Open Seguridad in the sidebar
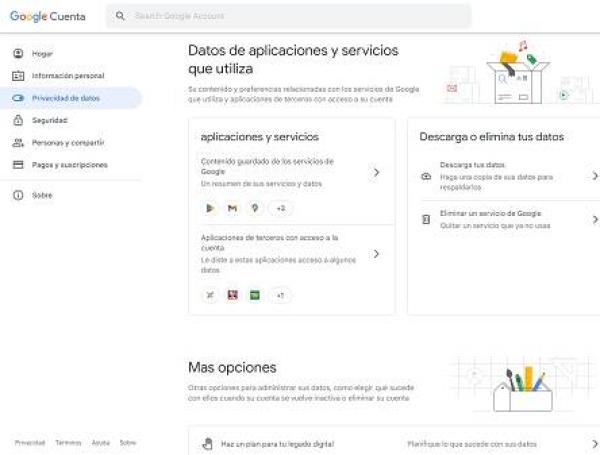This screenshot has width=600, height=455. click(x=71, y=120)
